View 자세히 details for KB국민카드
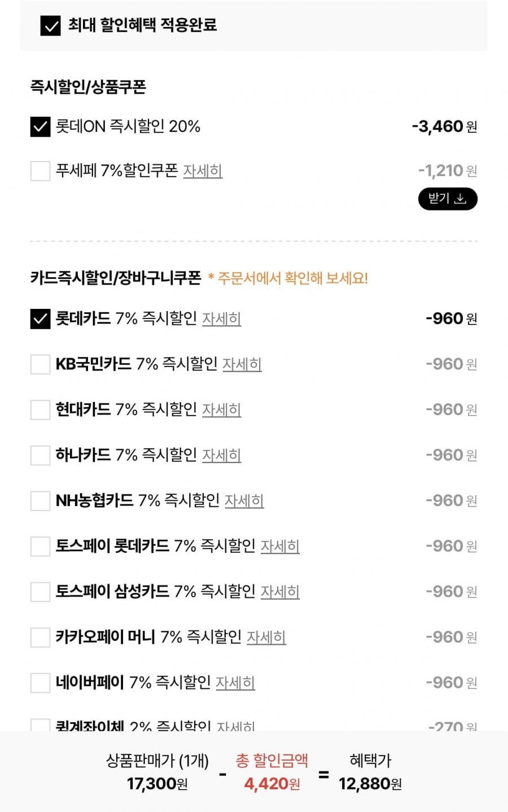Viewport: 508px width, 812px height. coord(242,364)
